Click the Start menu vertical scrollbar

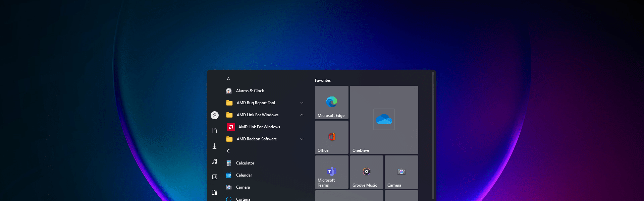click(x=433, y=135)
